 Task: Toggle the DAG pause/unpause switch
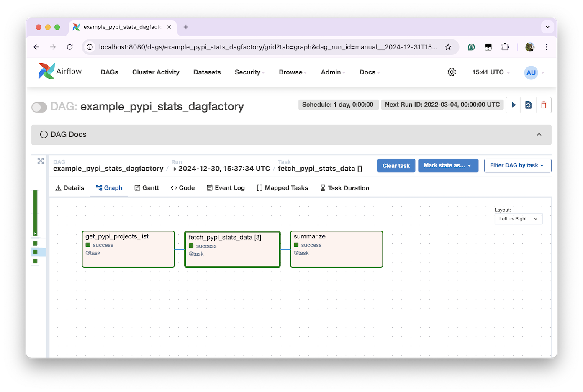[x=39, y=108]
